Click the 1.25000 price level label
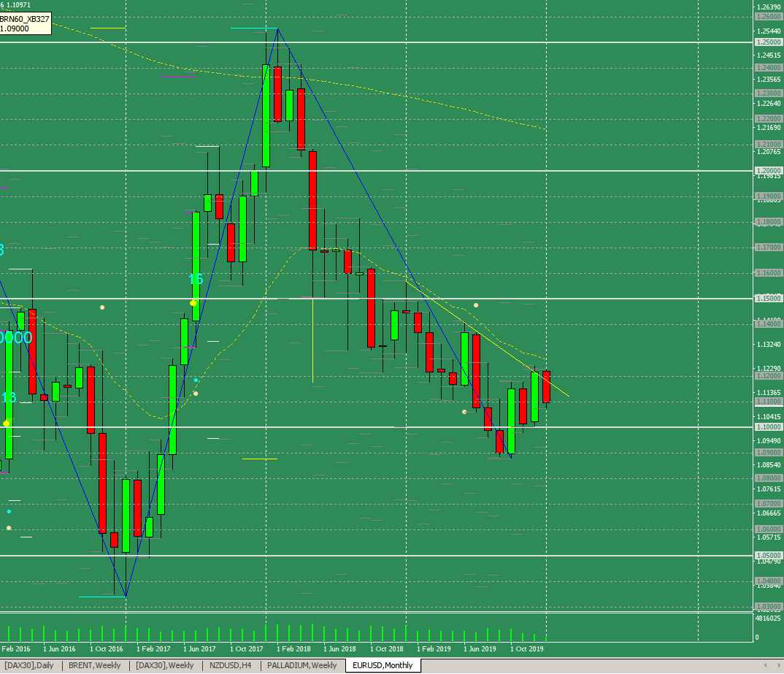Screen dimensions: 784x674 point(769,42)
